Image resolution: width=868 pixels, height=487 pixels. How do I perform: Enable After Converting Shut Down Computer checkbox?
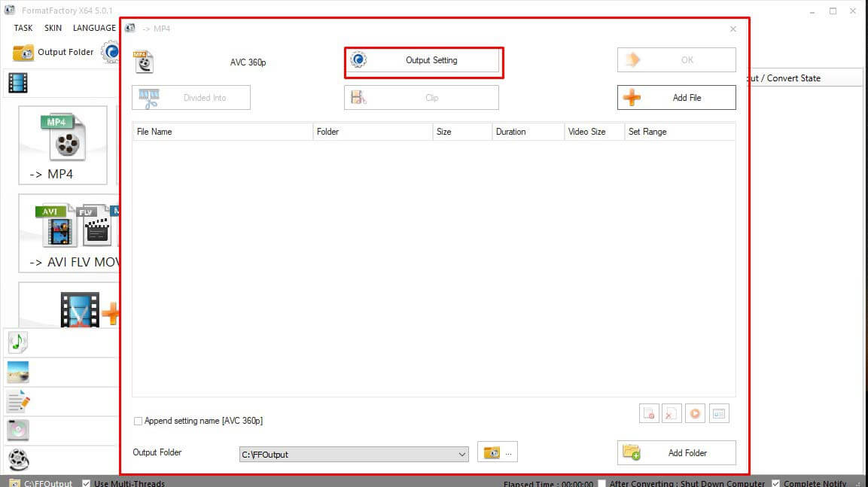(x=602, y=483)
